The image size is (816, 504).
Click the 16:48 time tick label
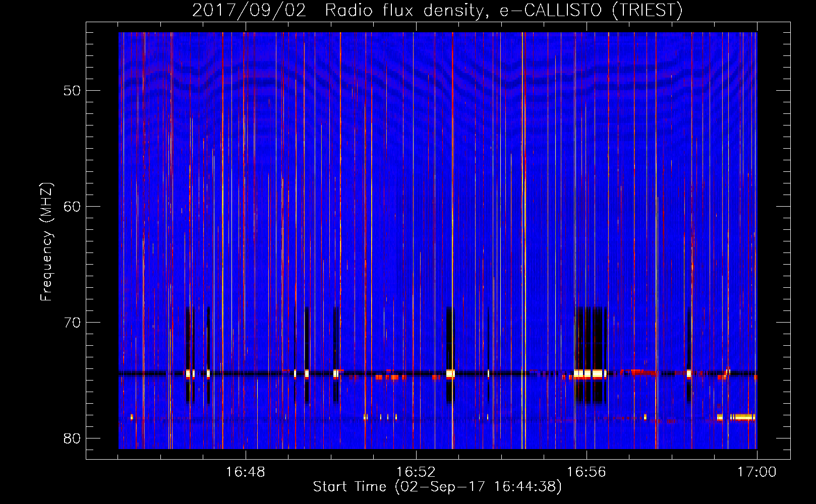coord(245,472)
